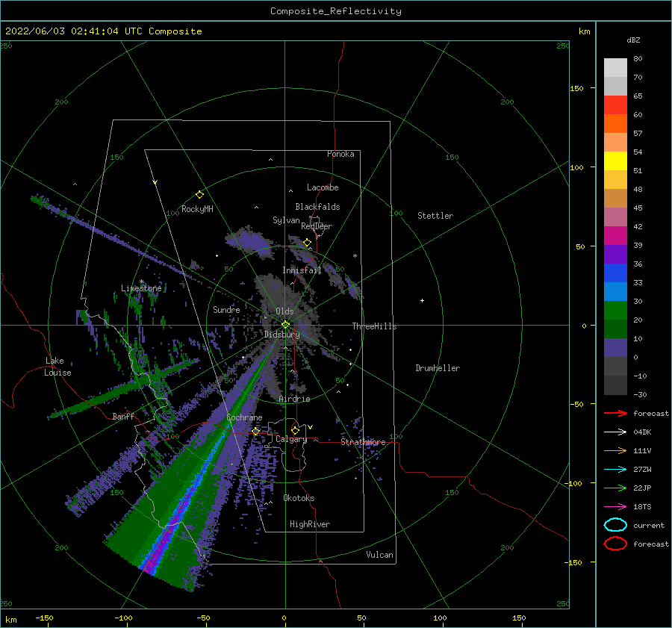The width and height of the screenshot is (672, 628).
Task: Click the red forecast arrow in legend
Action: click(x=615, y=413)
